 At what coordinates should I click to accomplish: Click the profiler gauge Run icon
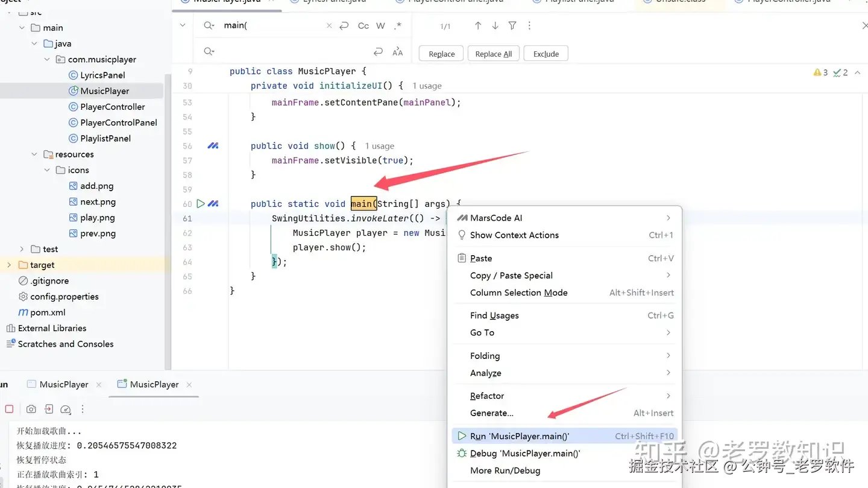[66, 409]
